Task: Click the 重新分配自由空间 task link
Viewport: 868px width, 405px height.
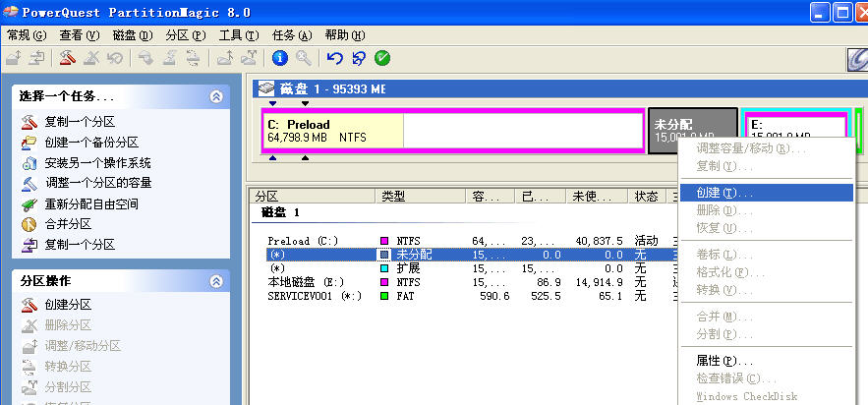Action: pyautogui.click(x=91, y=204)
